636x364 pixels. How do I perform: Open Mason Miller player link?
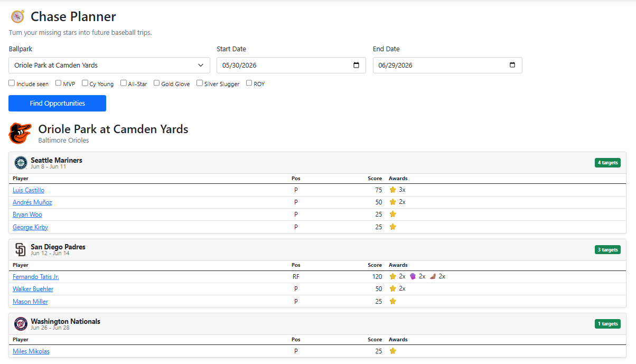[30, 302]
